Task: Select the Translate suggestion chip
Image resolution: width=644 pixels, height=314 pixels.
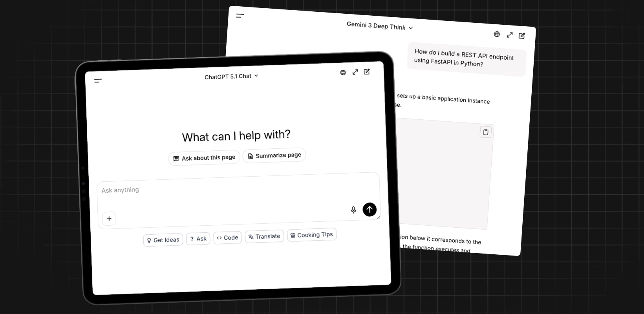Action: [x=264, y=236]
